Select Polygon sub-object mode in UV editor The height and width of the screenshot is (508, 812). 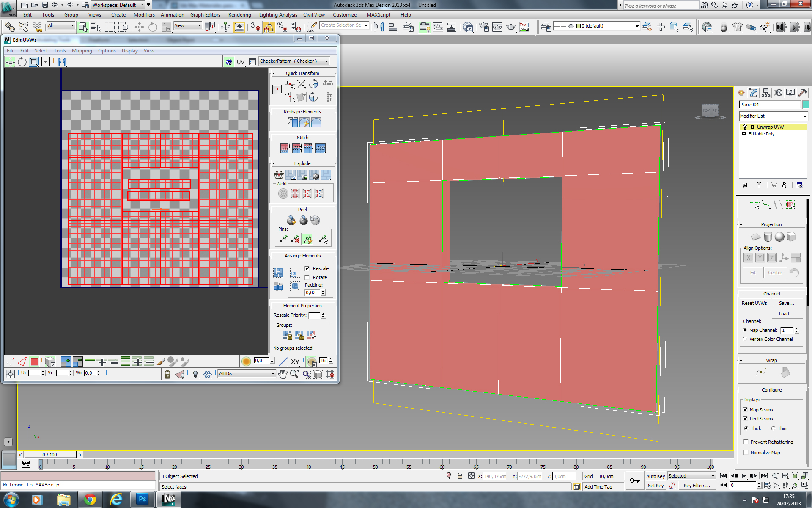35,362
